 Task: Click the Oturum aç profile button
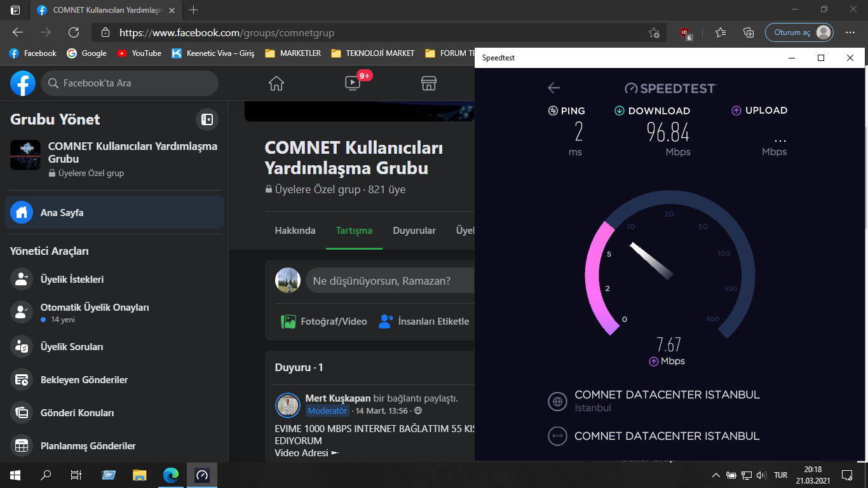click(799, 32)
